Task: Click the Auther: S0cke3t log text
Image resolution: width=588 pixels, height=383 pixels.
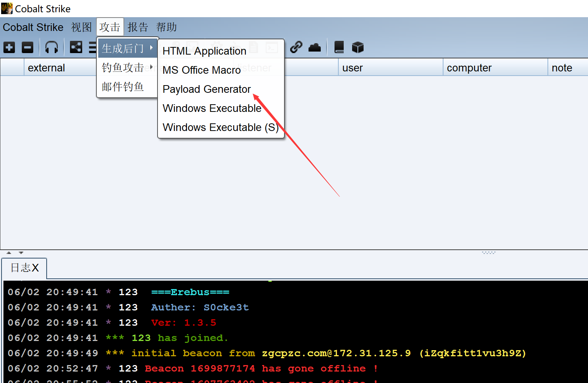Action: (x=200, y=307)
